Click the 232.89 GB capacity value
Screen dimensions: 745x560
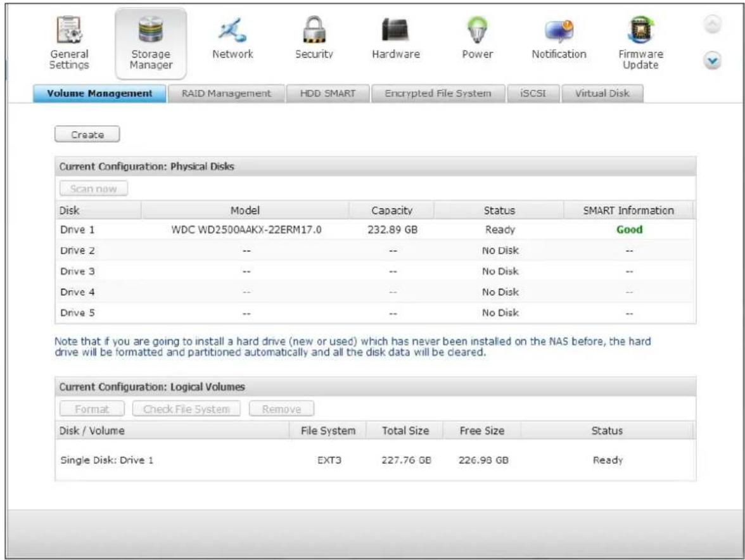[x=393, y=230]
